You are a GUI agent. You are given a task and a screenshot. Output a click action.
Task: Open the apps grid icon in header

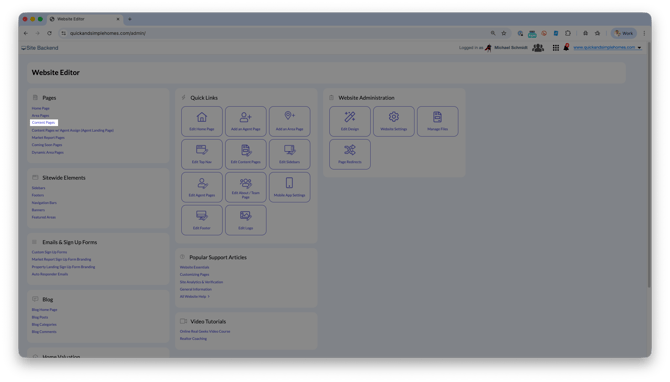coord(555,48)
